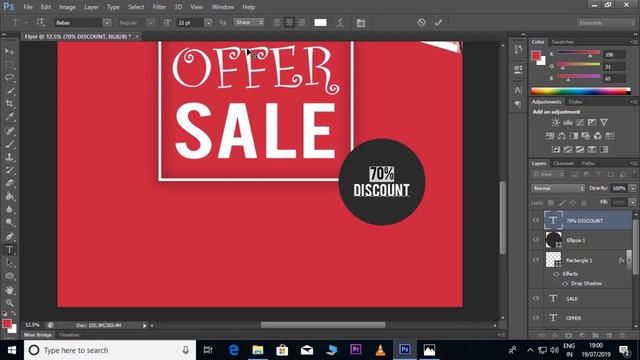The image size is (640, 360).
Task: Open the layer filter Kind dropdown
Action: click(548, 174)
